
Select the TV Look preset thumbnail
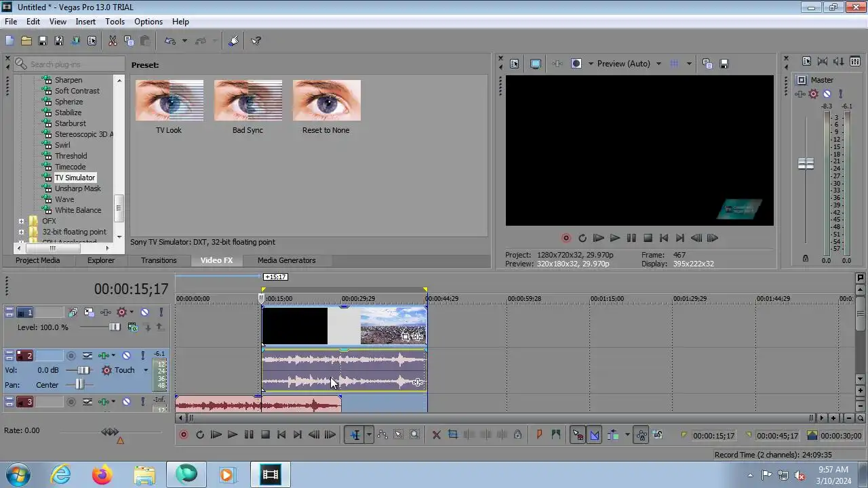[169, 100]
